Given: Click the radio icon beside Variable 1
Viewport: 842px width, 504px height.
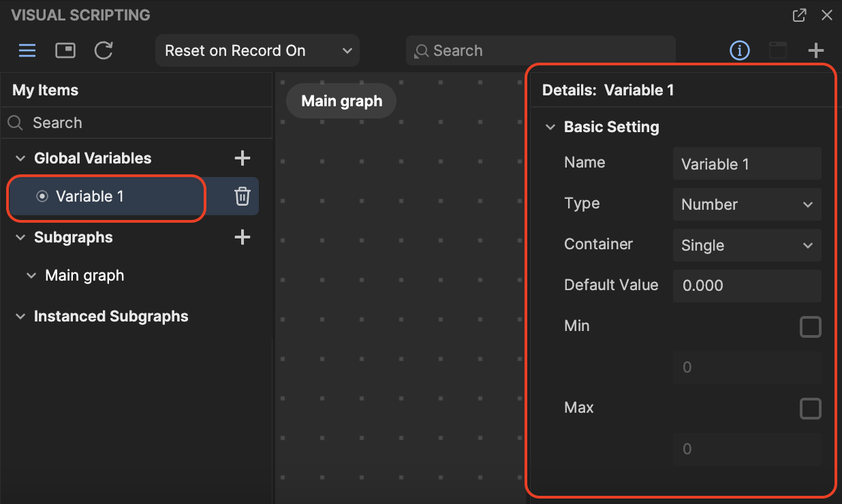Looking at the screenshot, I should coord(42,196).
